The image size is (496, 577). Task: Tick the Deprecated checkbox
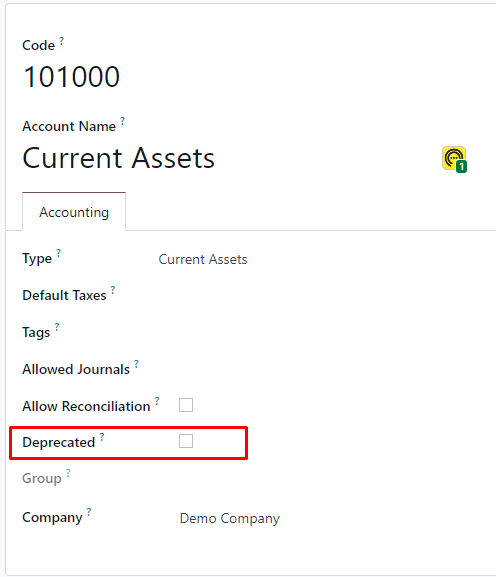(x=186, y=441)
